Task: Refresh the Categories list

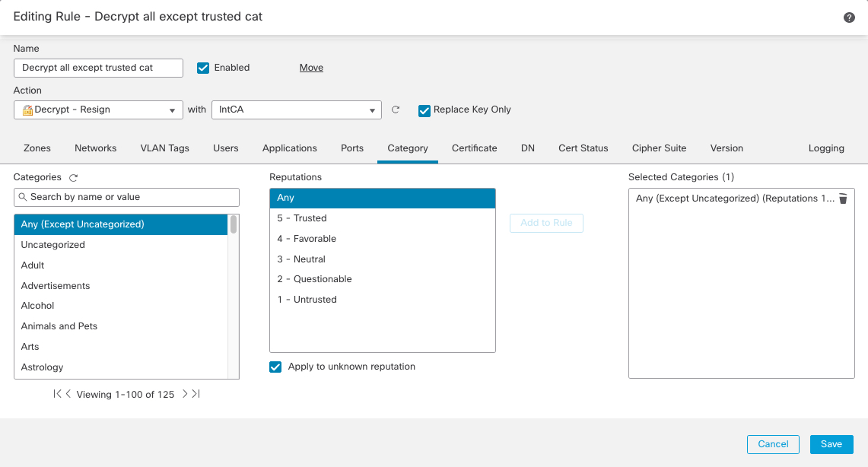Action: click(x=74, y=178)
